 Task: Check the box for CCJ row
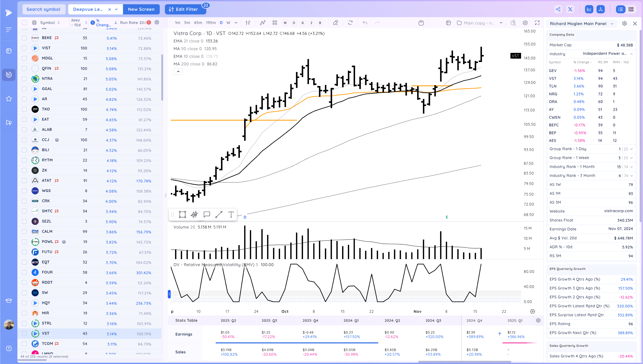tap(24, 140)
